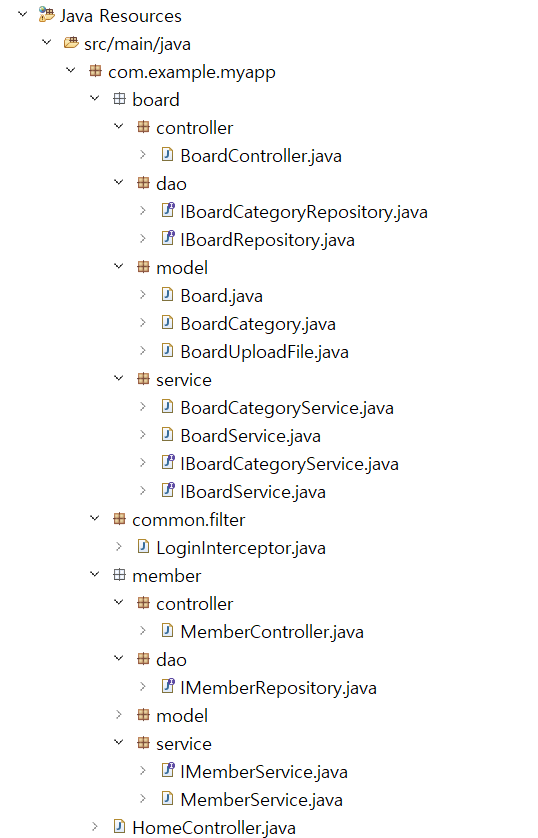Collapse the Java Resources node
Screen dimensions: 538x838
pos(22,14)
